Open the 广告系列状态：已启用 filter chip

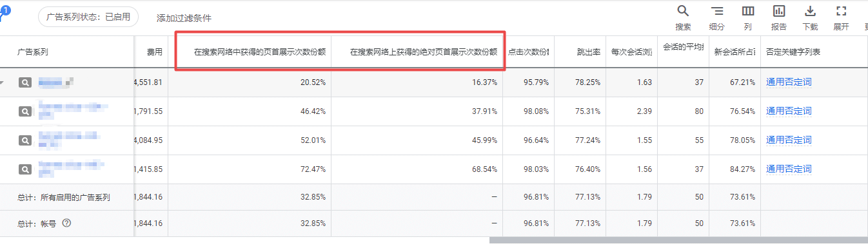[88, 17]
